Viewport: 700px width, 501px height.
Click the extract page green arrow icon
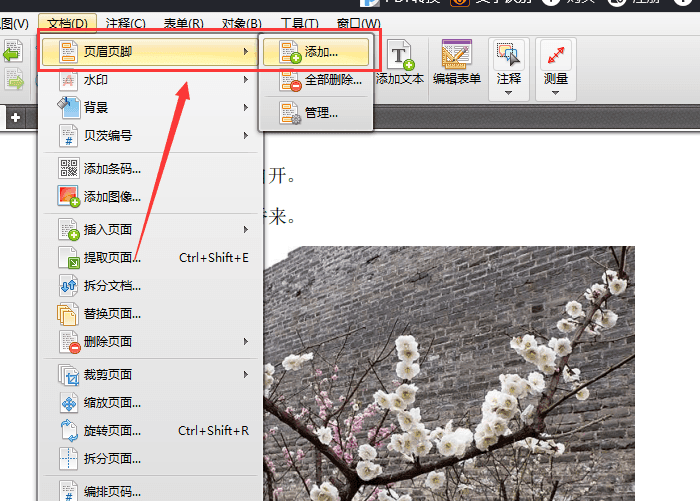[69, 258]
